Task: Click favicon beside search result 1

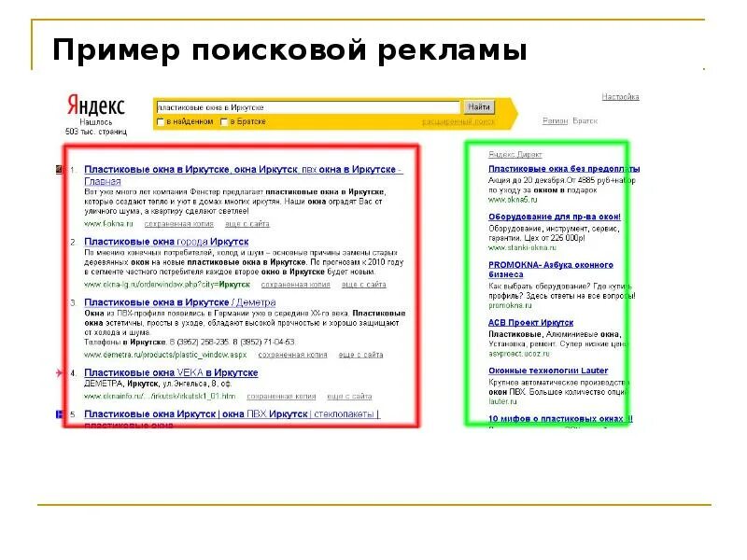Action: [60, 169]
